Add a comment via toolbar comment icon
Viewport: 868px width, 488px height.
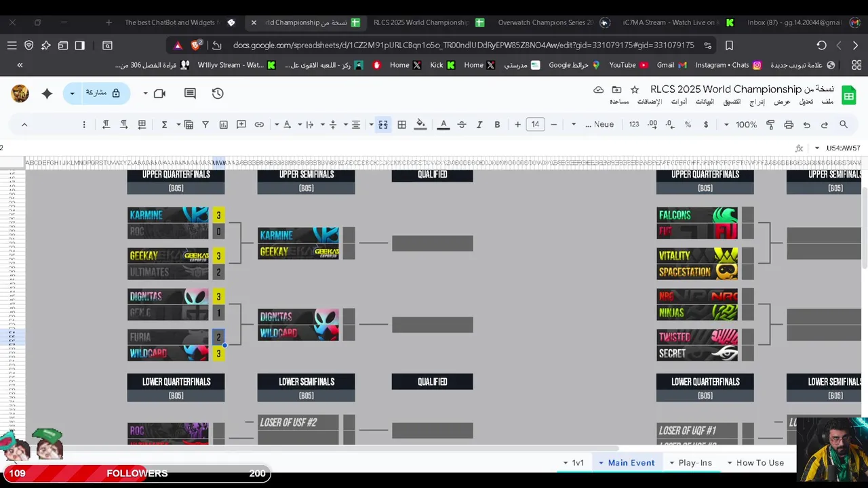click(x=241, y=125)
